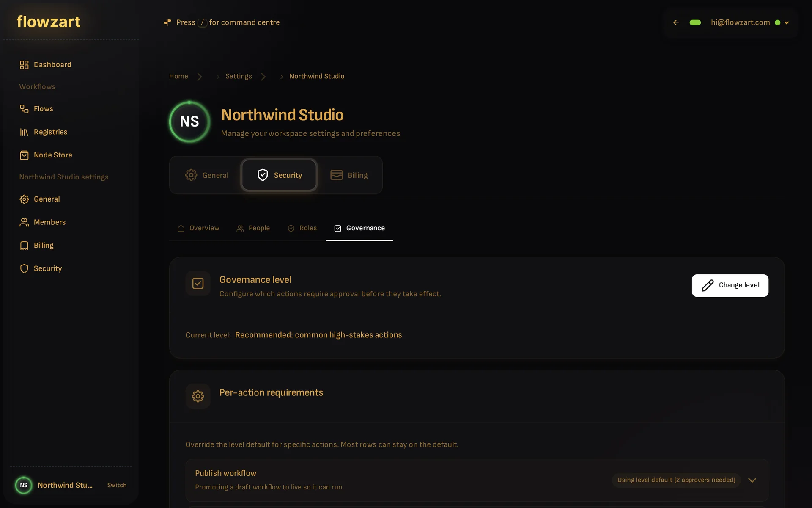Click the Security shield icon in sidebar
The height and width of the screenshot is (508, 812).
point(24,269)
